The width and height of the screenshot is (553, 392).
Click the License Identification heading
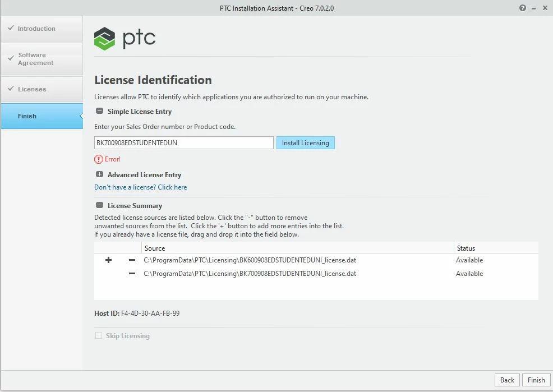click(153, 80)
